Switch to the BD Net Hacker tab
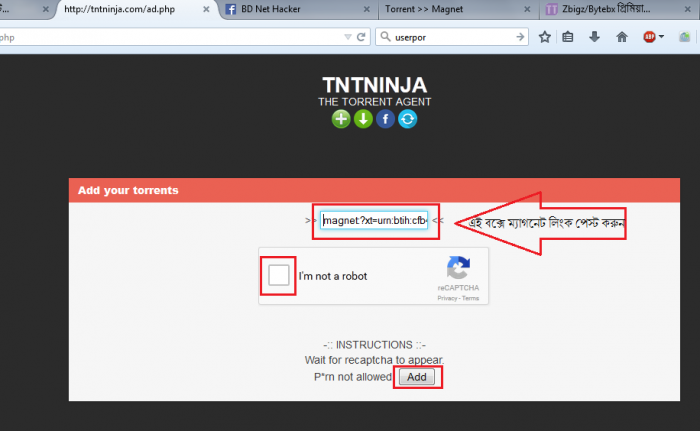 point(298,9)
